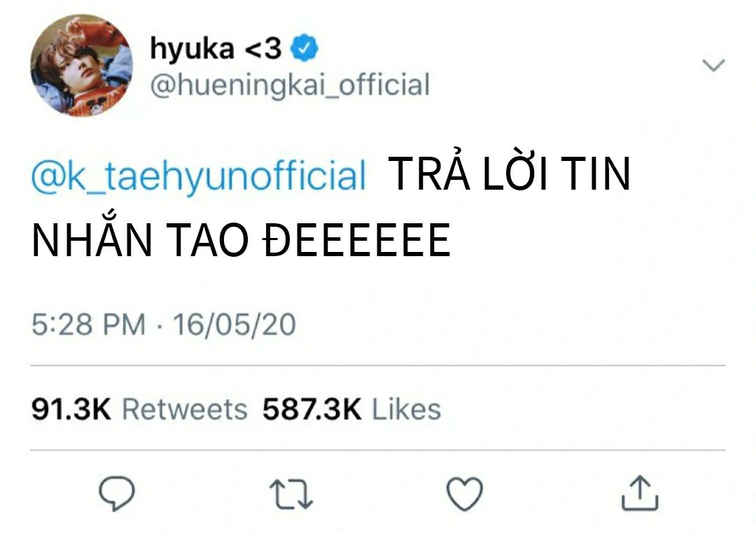Click the 5:28 PM timestamp
Image resolution: width=756 pixels, height=534 pixels.
point(88,325)
